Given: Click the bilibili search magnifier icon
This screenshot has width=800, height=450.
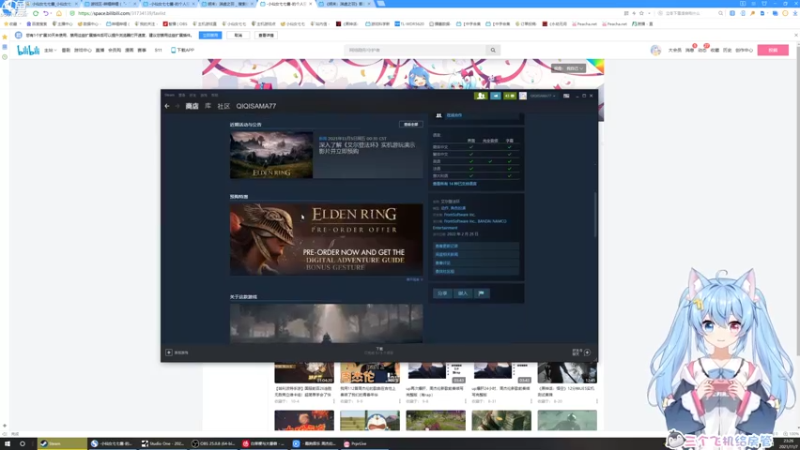Looking at the screenshot, I should (x=493, y=50).
